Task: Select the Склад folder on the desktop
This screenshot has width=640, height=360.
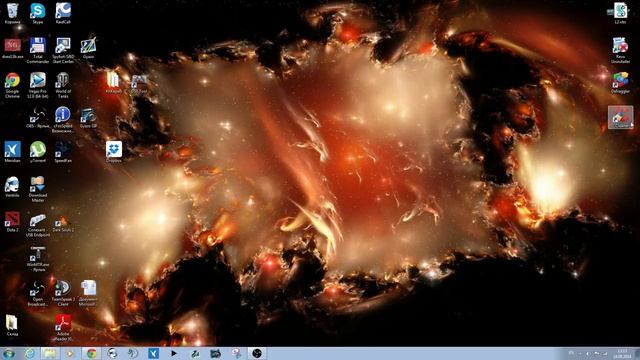Action: point(12,325)
